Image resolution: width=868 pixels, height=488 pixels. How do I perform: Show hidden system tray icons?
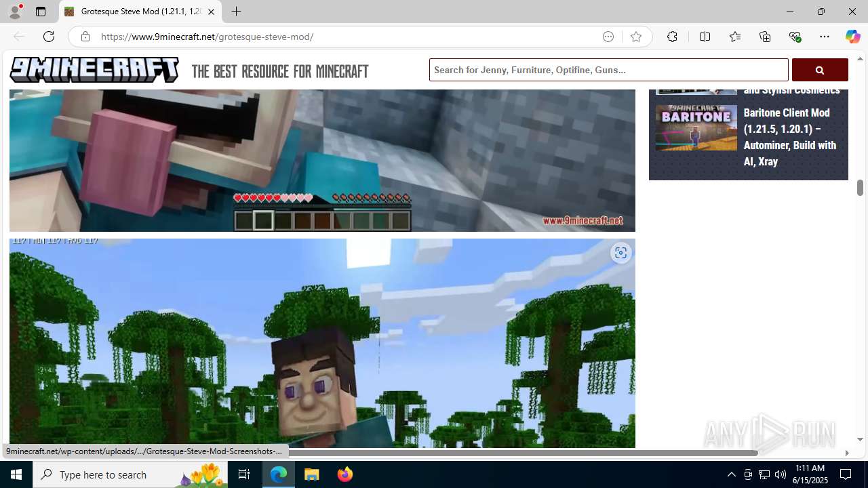click(x=731, y=474)
